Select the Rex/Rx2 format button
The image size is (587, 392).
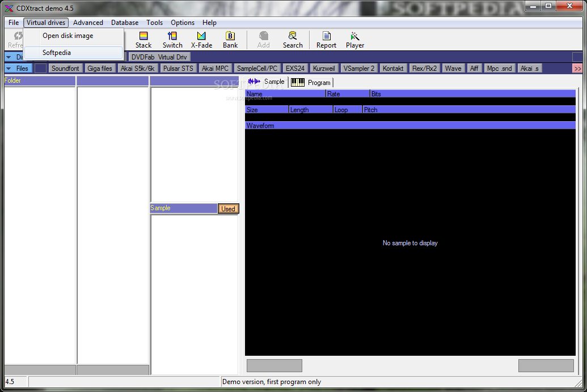(425, 69)
